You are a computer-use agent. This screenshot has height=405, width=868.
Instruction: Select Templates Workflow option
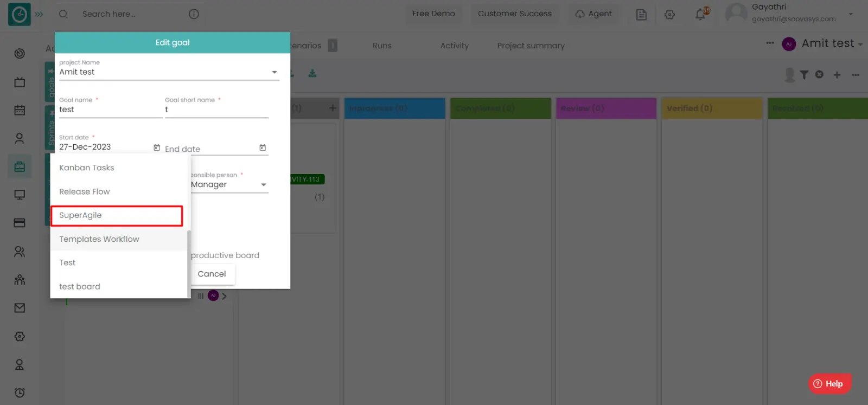pos(119,239)
